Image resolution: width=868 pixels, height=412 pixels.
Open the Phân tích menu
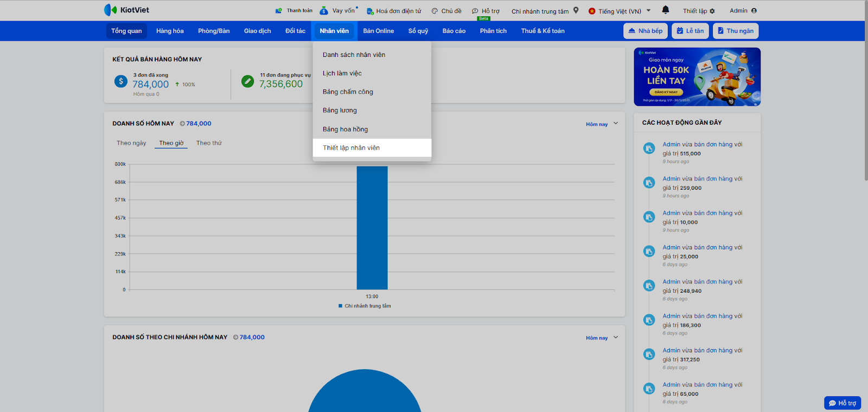[493, 31]
